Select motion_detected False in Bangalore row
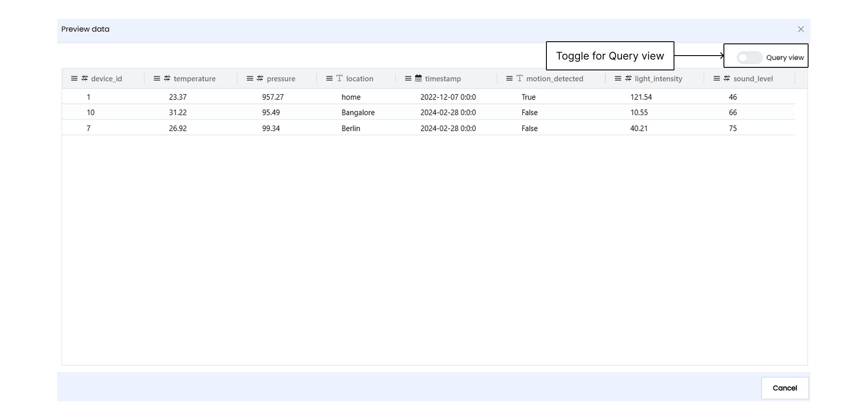This screenshot has width=868, height=420. pos(529,112)
